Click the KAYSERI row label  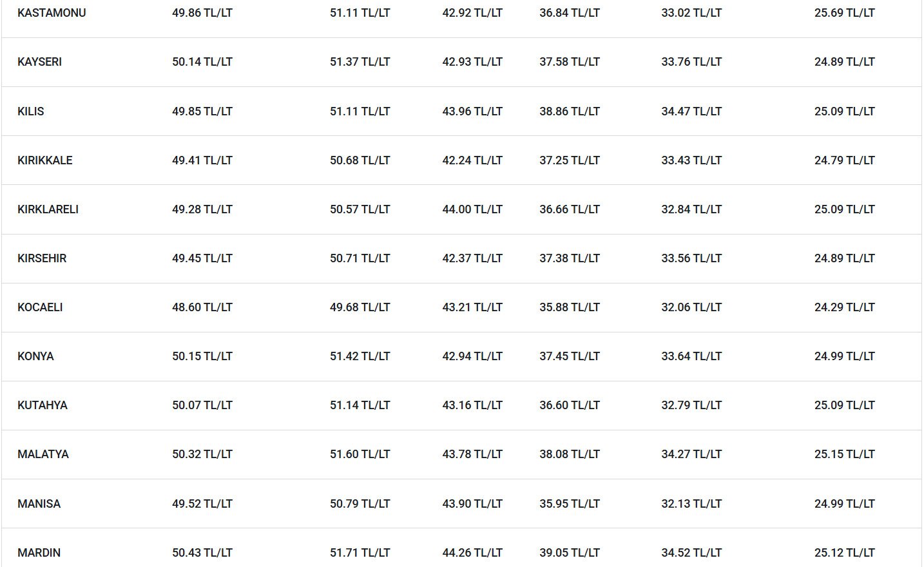(39, 62)
